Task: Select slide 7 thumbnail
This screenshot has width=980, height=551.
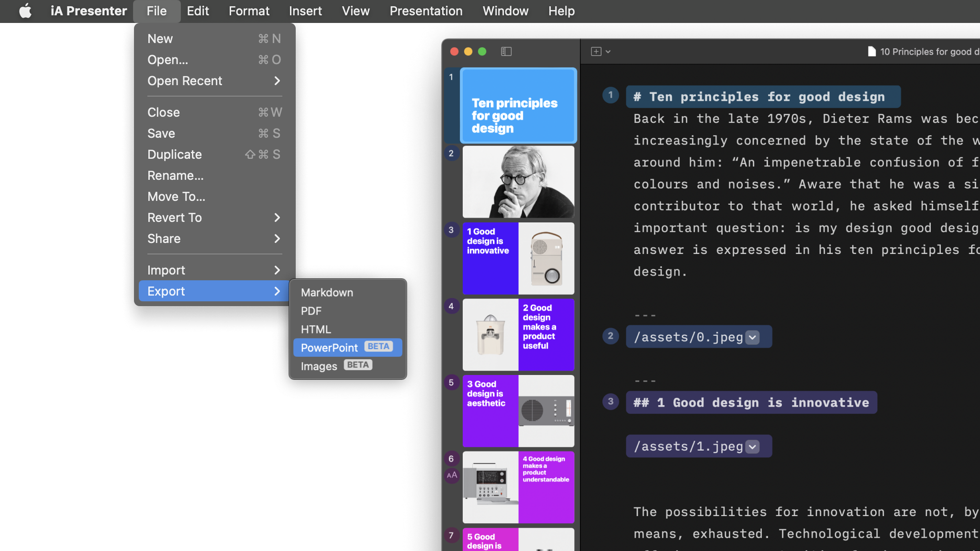Action: [518, 540]
